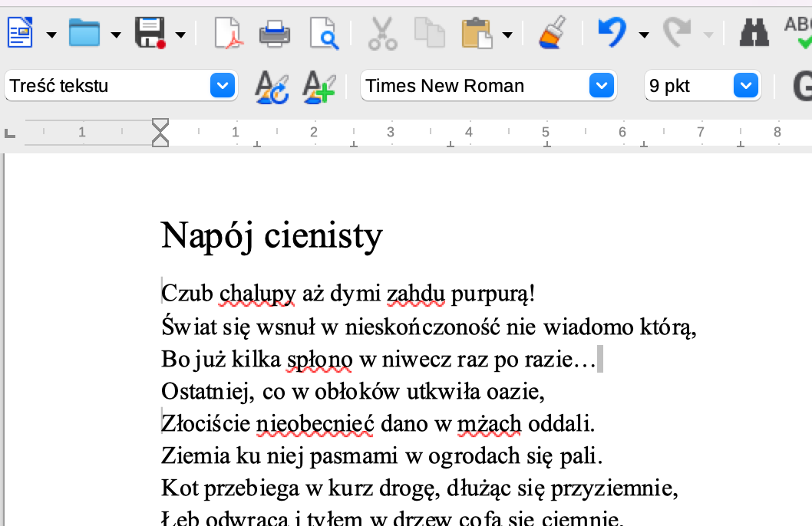Click the heading Napój cienisty
Screen dimensions: 812x526
coord(272,236)
